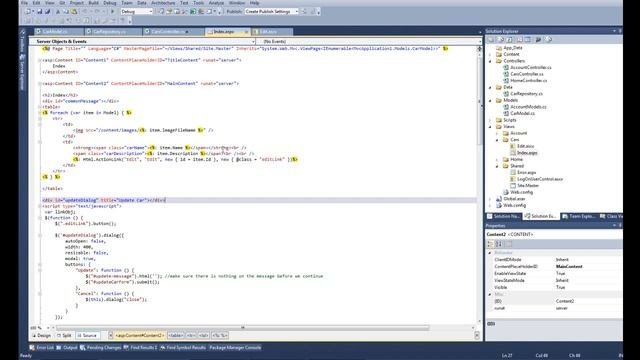Select the <% %> breadcrumb tag
The height and width of the screenshot is (360, 640).
[x=220, y=336]
